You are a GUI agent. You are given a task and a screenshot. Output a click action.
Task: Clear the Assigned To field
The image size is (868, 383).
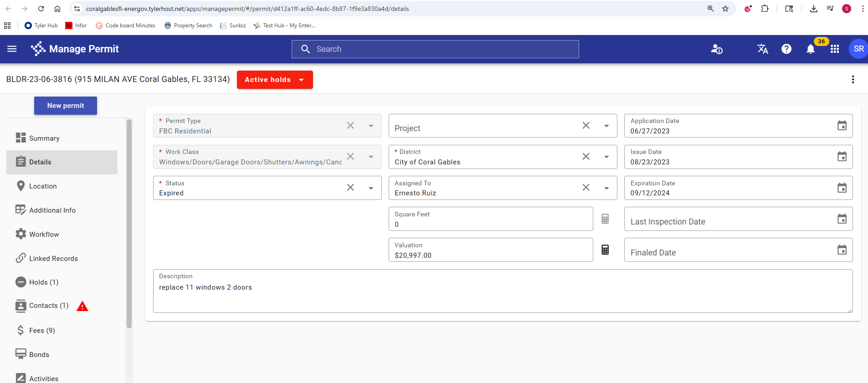(586, 188)
